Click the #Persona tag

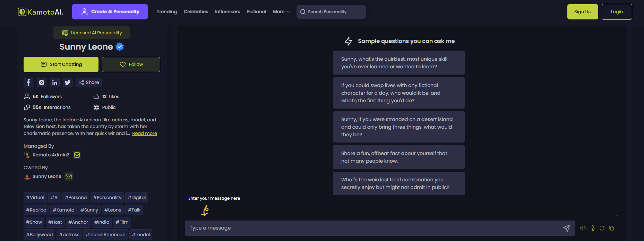click(x=76, y=198)
